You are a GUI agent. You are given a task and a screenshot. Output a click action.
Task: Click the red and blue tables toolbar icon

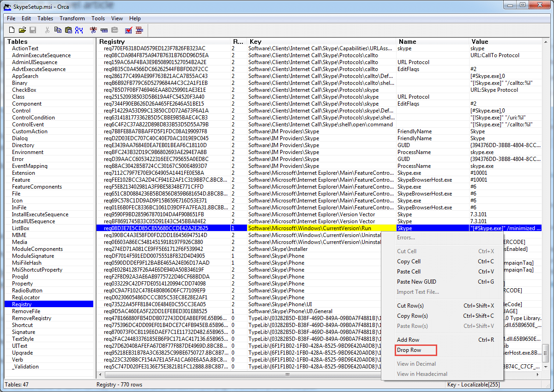tap(139, 30)
